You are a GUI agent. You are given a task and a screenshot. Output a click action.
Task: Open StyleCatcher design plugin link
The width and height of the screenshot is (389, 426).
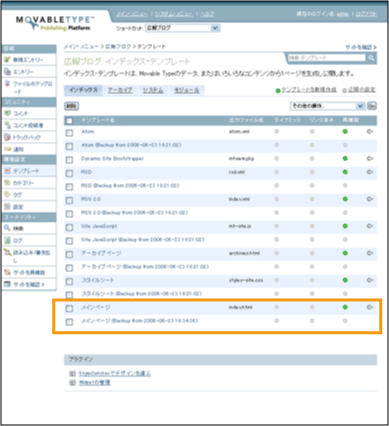click(115, 374)
